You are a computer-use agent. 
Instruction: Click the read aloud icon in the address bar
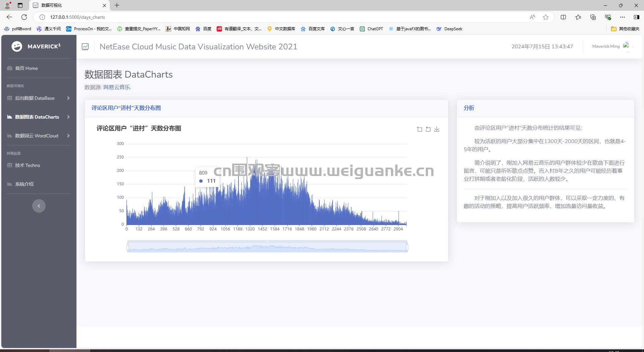point(532,17)
